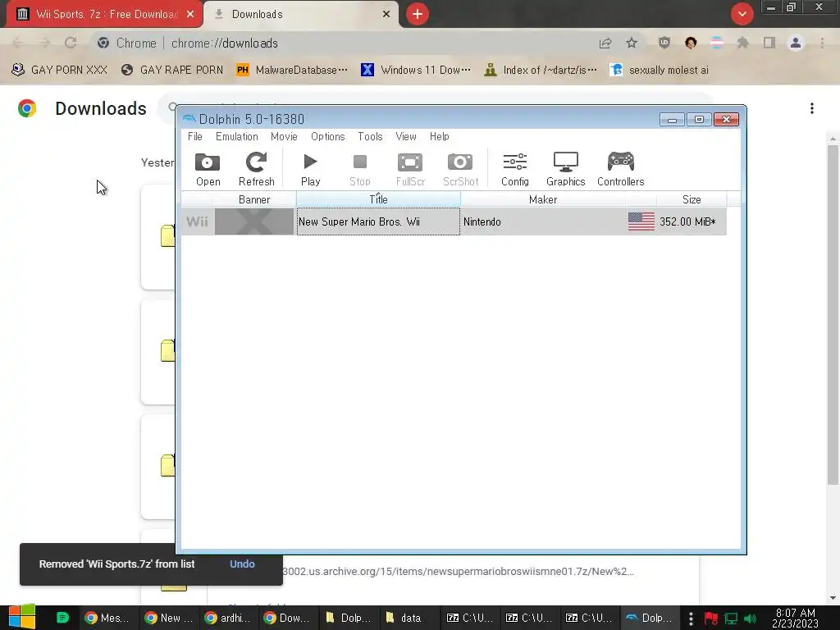Viewport: 840px width, 630px height.
Task: Toggle the Chrome side panel
Action: 769,43
